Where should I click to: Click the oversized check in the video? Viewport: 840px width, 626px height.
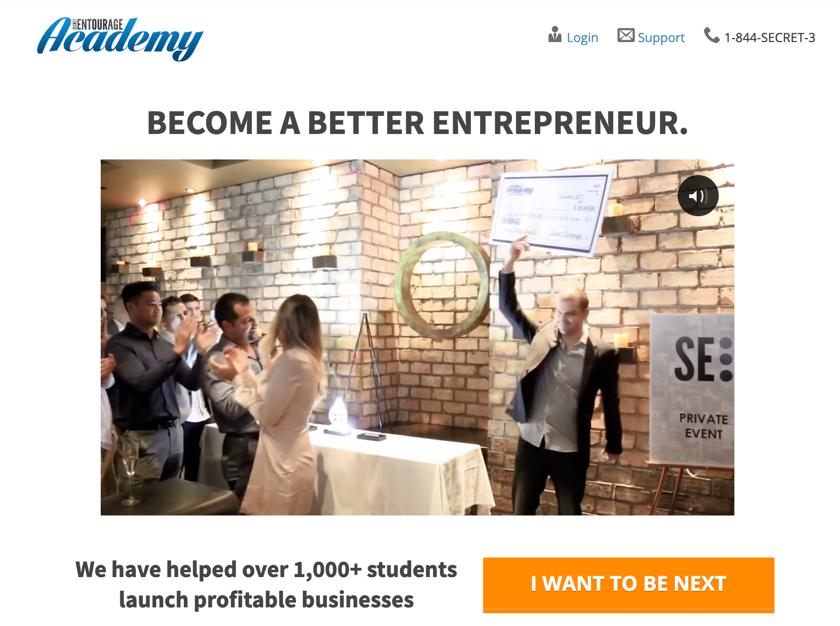pos(551,211)
